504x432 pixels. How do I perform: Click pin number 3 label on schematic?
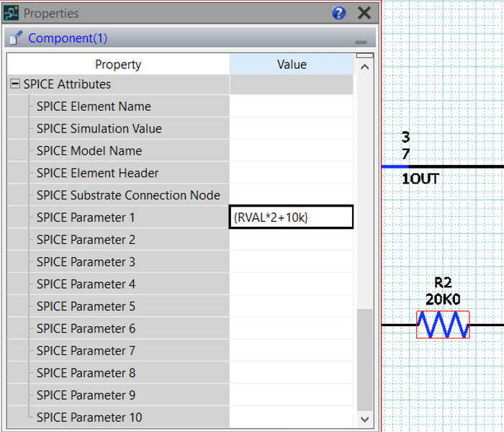(405, 138)
